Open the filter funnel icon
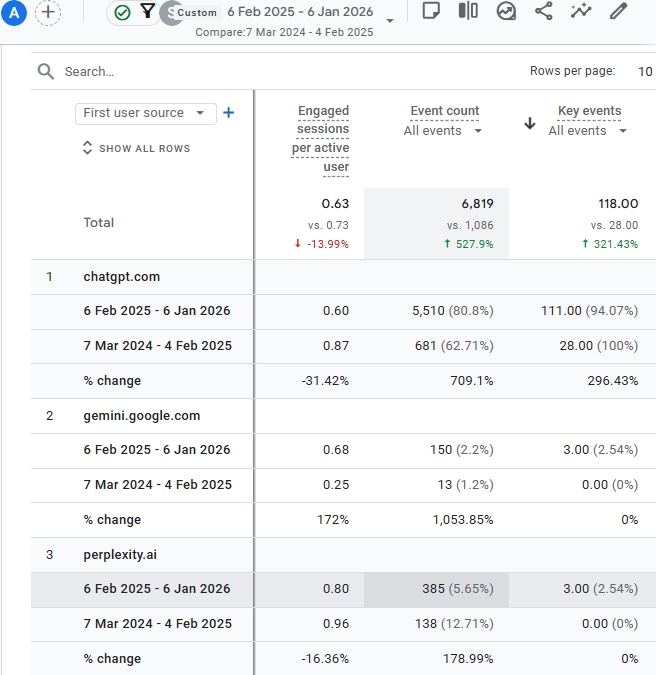 pos(148,11)
